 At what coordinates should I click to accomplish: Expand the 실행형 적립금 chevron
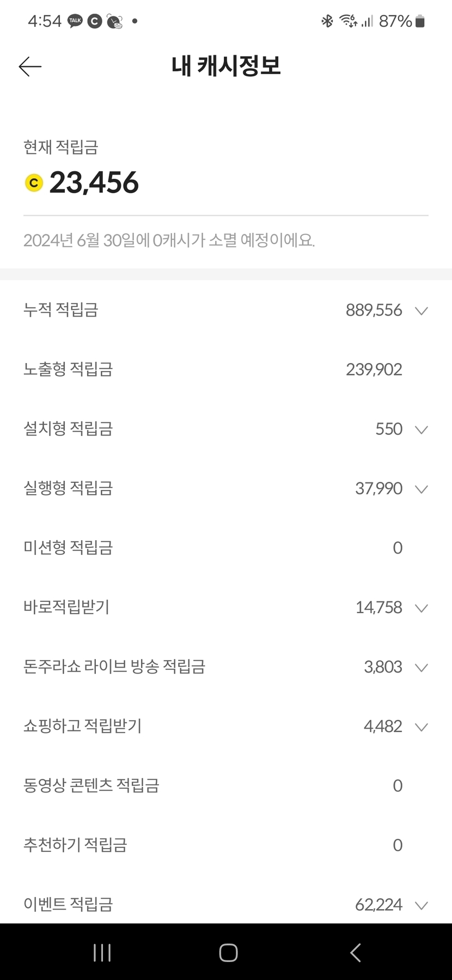pyautogui.click(x=421, y=489)
